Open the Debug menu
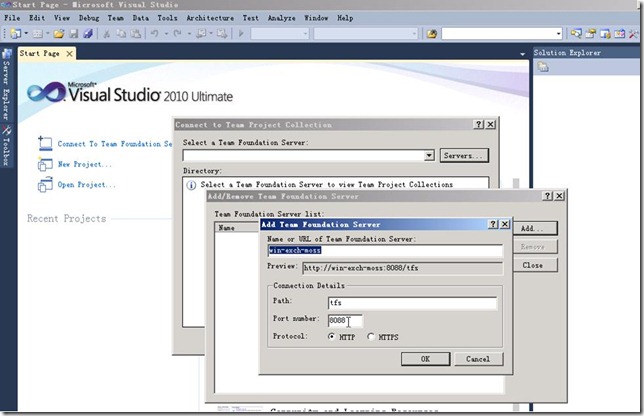Screen dimensions: 644x416 [89, 18]
